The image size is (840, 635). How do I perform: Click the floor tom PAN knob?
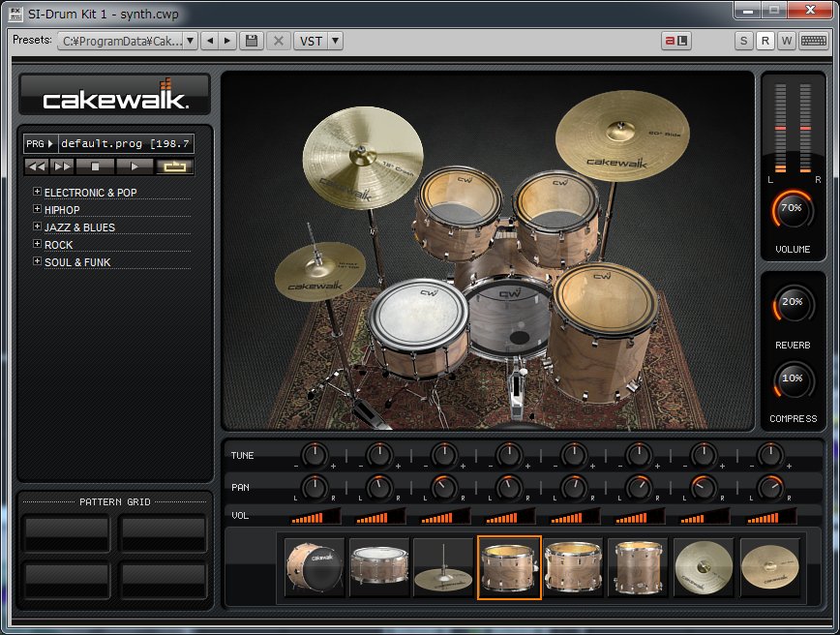coord(639,488)
